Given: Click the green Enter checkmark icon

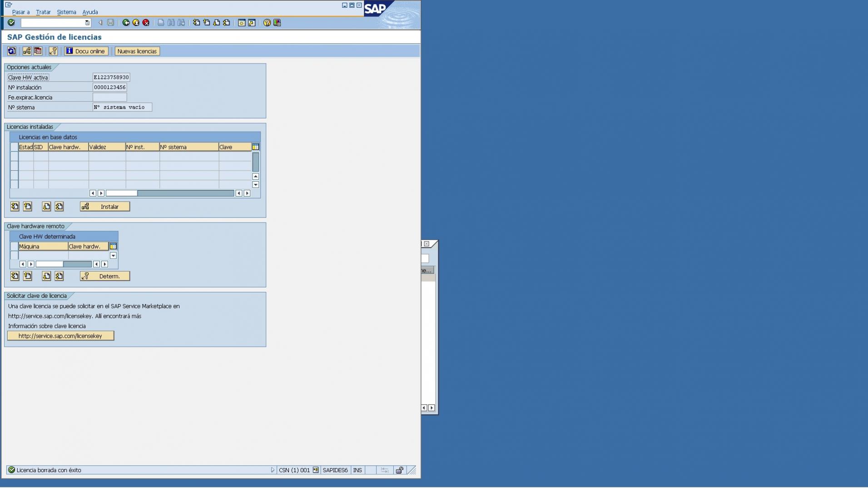Looking at the screenshot, I should pos(11,23).
